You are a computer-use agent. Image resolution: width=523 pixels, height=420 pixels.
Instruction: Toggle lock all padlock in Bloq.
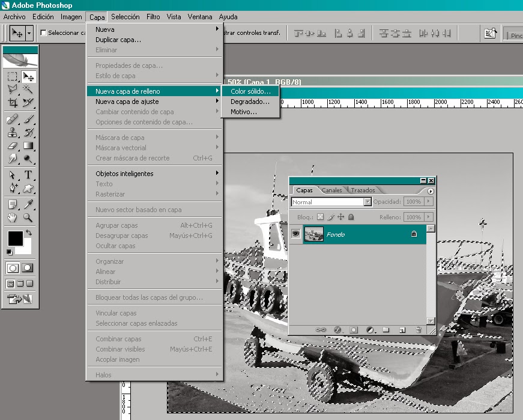click(x=351, y=217)
